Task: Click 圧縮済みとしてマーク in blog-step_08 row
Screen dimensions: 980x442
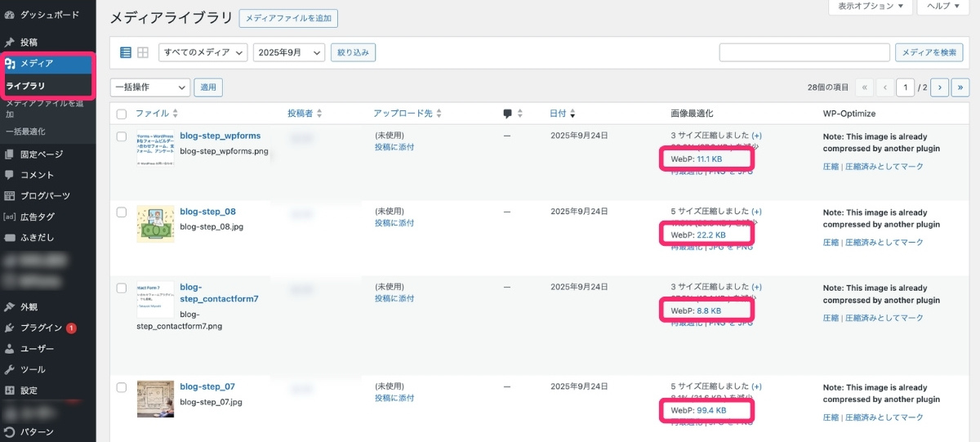Action: pyautogui.click(x=884, y=242)
